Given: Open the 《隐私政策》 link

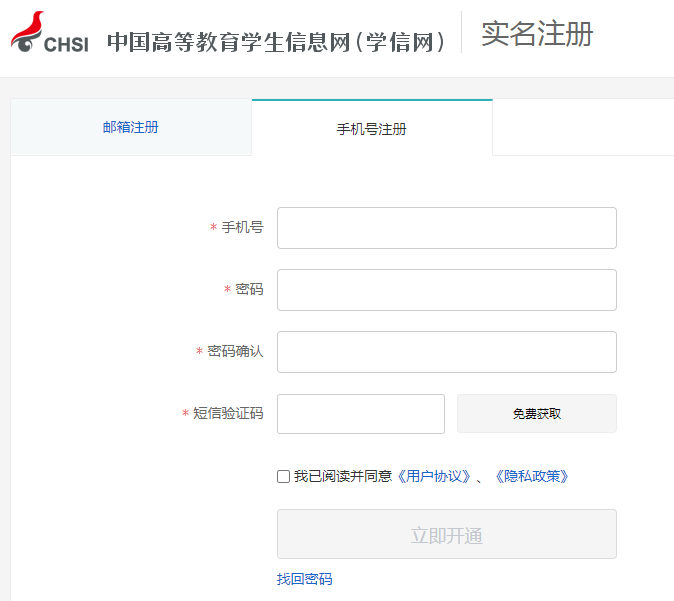Looking at the screenshot, I should coord(532,476).
